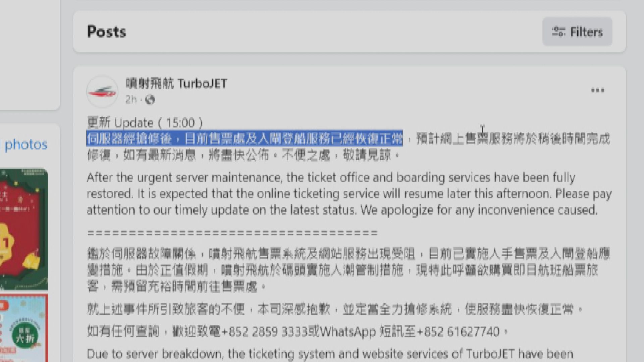Open the red Christmas promo photo thumbnail
This screenshot has width=644, height=362.
(23, 229)
